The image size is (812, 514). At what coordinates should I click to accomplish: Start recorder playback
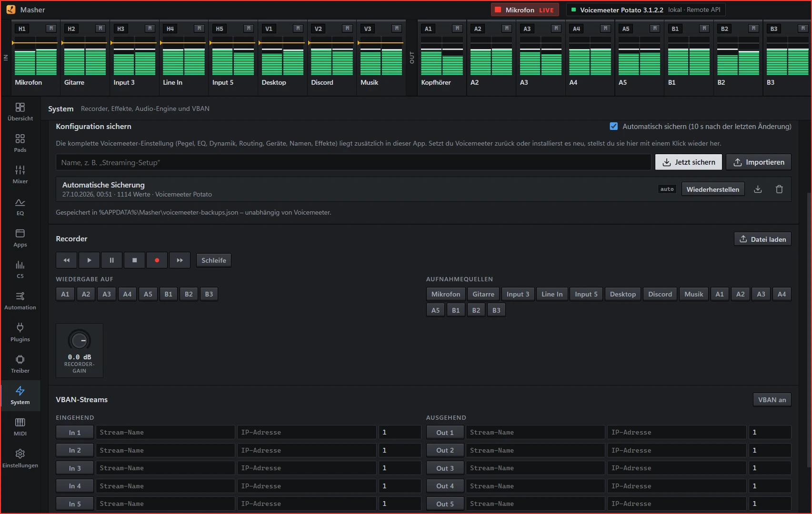coord(89,260)
